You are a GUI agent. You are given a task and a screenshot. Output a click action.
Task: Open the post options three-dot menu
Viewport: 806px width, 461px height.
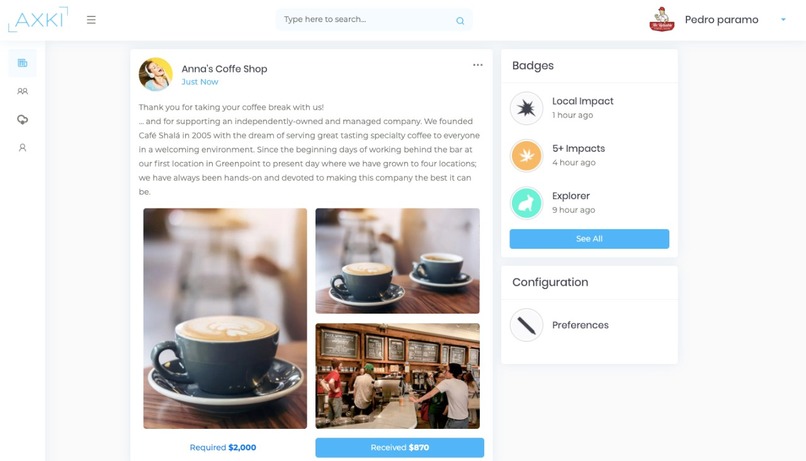478,65
